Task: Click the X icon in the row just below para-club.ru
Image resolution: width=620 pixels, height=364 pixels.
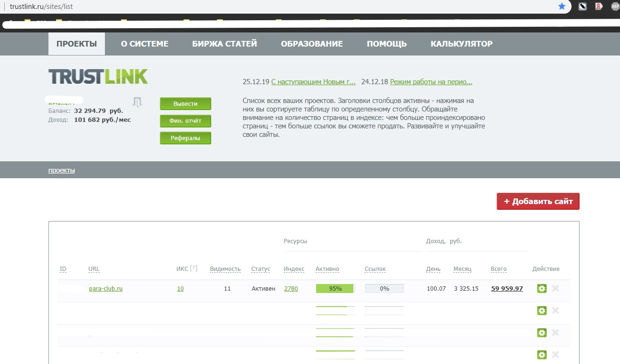Action: 556,310
